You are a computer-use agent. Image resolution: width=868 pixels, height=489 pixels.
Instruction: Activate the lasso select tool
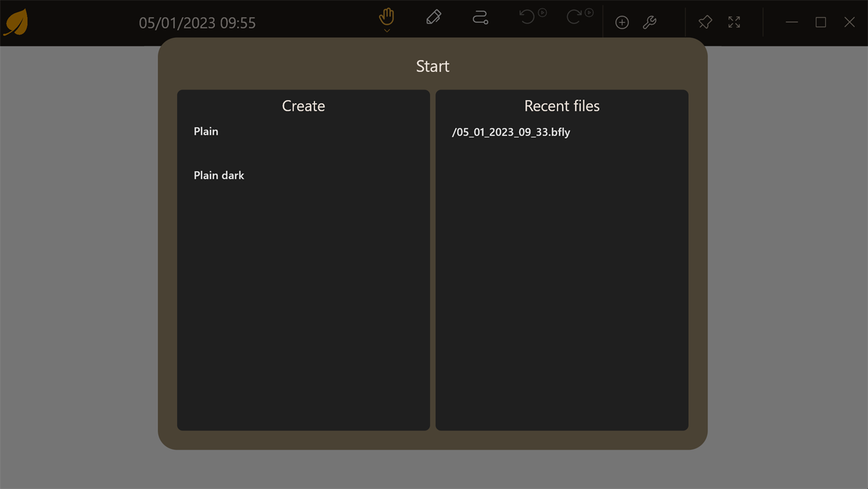click(480, 17)
